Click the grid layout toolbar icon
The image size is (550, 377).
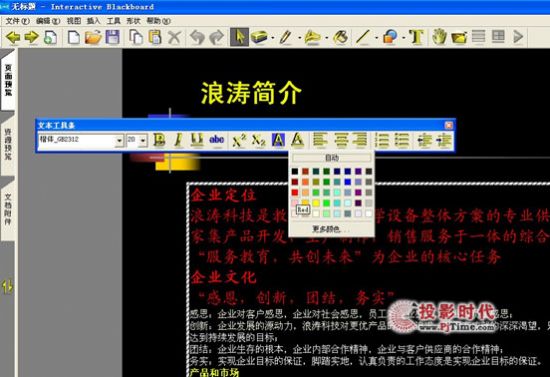click(498, 36)
